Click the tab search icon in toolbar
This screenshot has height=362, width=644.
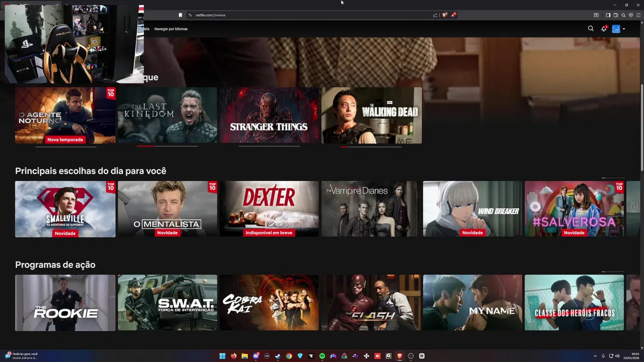(x=596, y=15)
